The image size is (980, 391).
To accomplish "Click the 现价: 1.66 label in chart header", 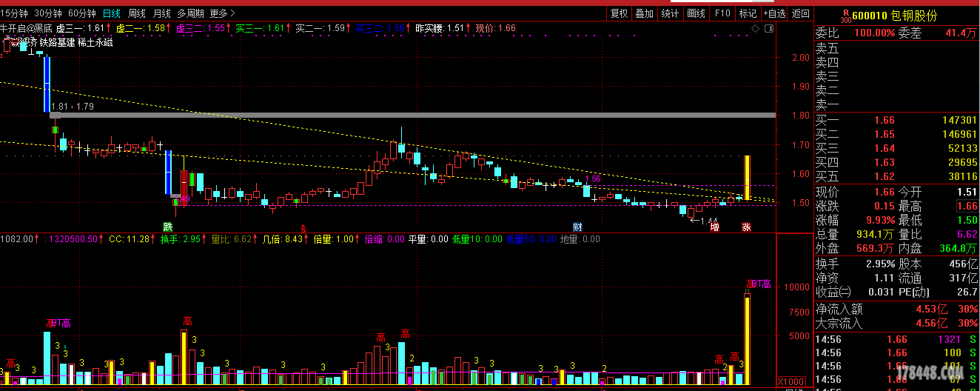I will click(495, 28).
